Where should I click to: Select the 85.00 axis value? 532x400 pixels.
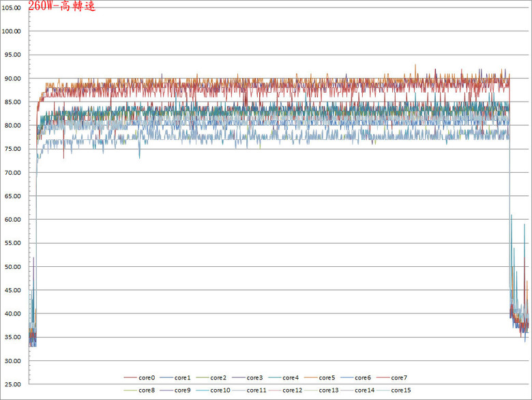click(12, 102)
